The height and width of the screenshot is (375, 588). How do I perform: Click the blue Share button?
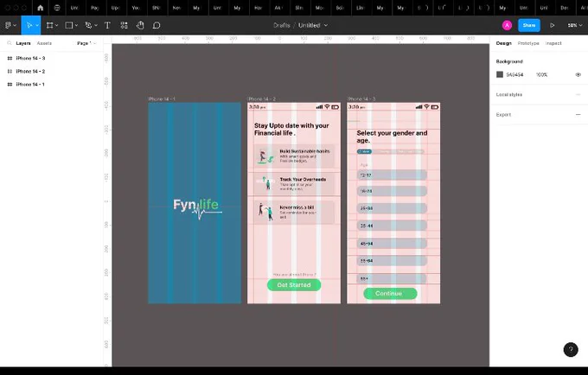pos(528,25)
